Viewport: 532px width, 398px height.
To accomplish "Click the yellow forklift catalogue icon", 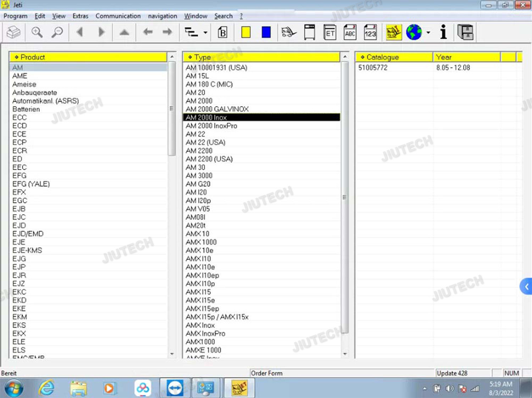I will click(394, 32).
